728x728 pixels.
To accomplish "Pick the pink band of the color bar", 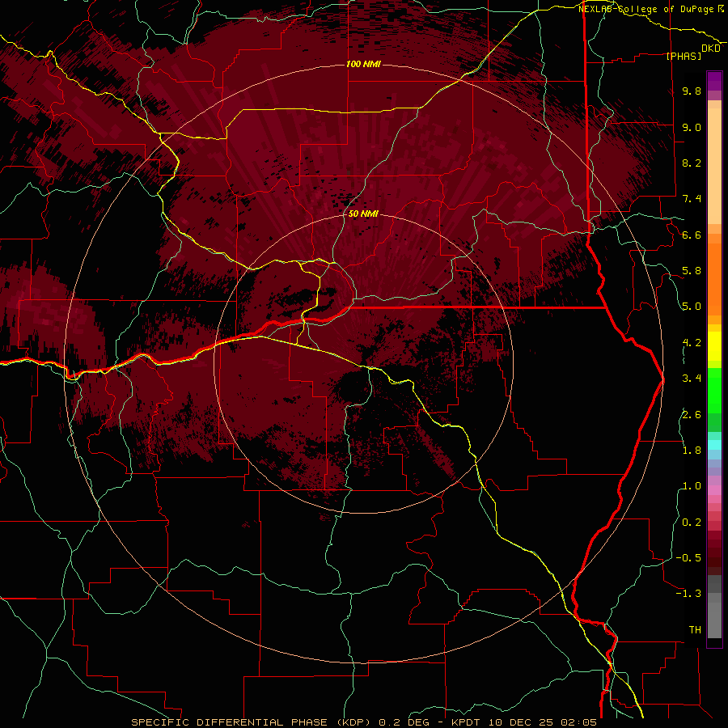I will [x=714, y=490].
